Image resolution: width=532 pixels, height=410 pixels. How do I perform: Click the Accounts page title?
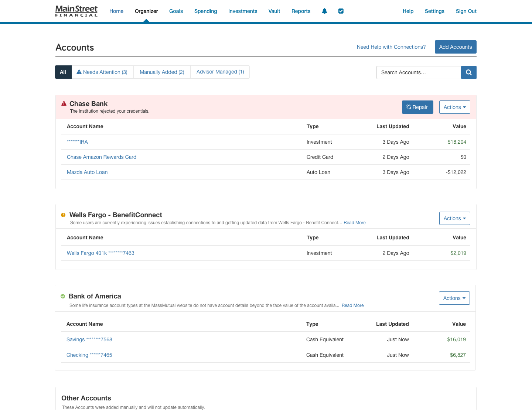click(75, 48)
